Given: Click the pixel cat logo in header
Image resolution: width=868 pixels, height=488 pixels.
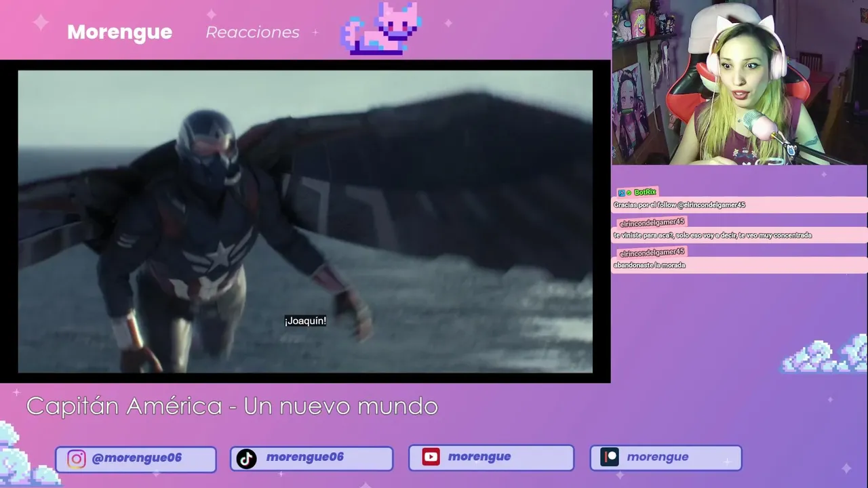Looking at the screenshot, I should click(x=381, y=28).
